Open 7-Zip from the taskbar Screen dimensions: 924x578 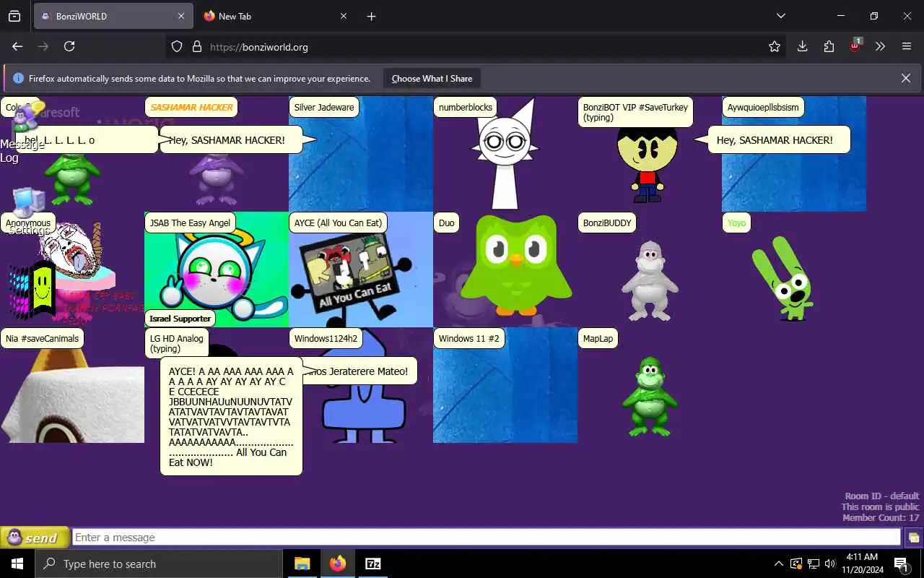tap(373, 564)
